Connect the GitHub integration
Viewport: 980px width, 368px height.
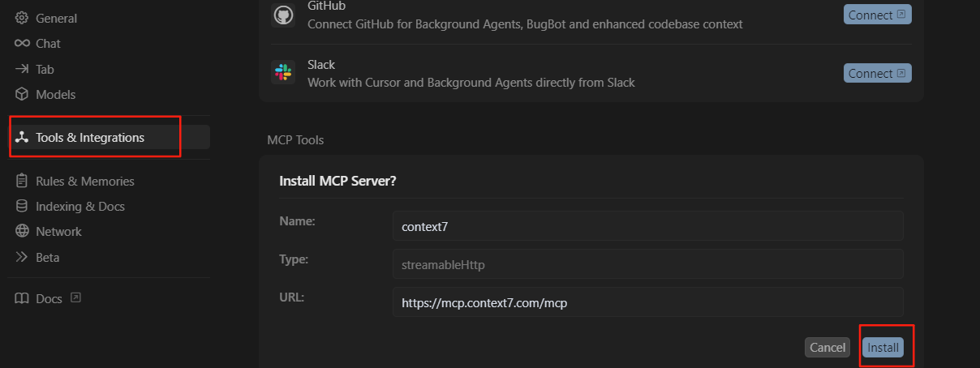tap(878, 15)
